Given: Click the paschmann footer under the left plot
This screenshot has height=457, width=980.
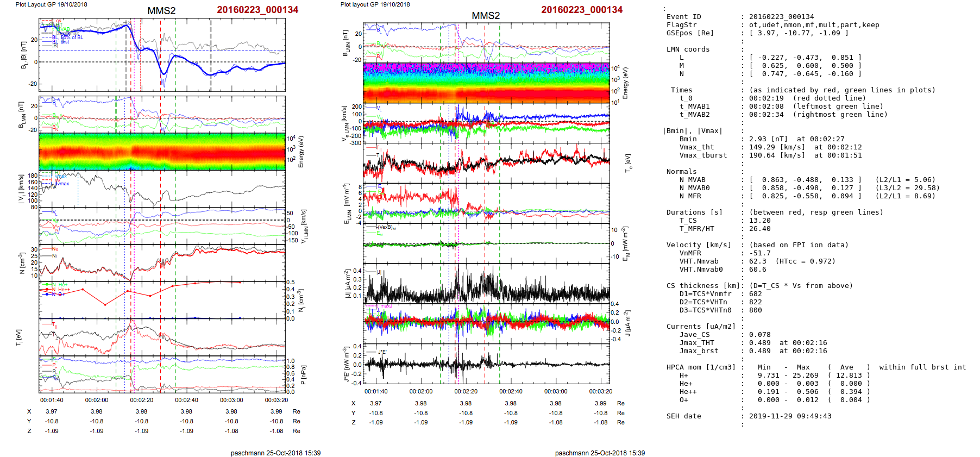Looking at the screenshot, I should pos(275,453).
